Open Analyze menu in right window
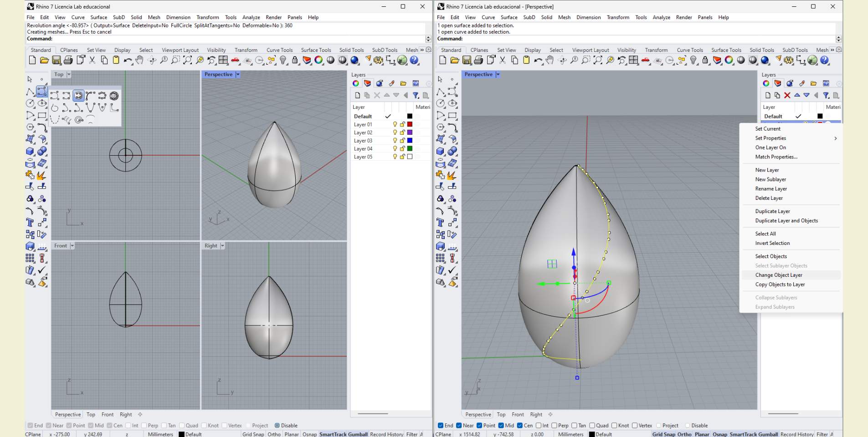Screen dimensions: 868x437 pos(662,17)
